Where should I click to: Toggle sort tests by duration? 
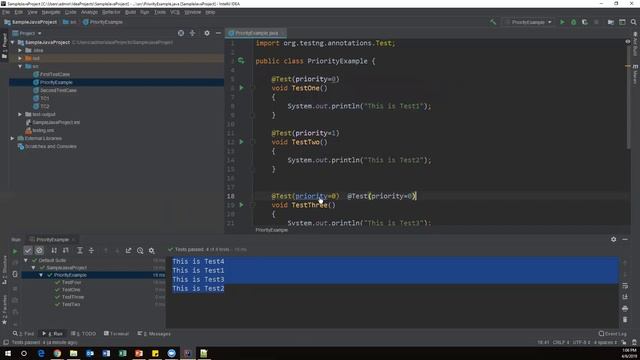coord(65,250)
